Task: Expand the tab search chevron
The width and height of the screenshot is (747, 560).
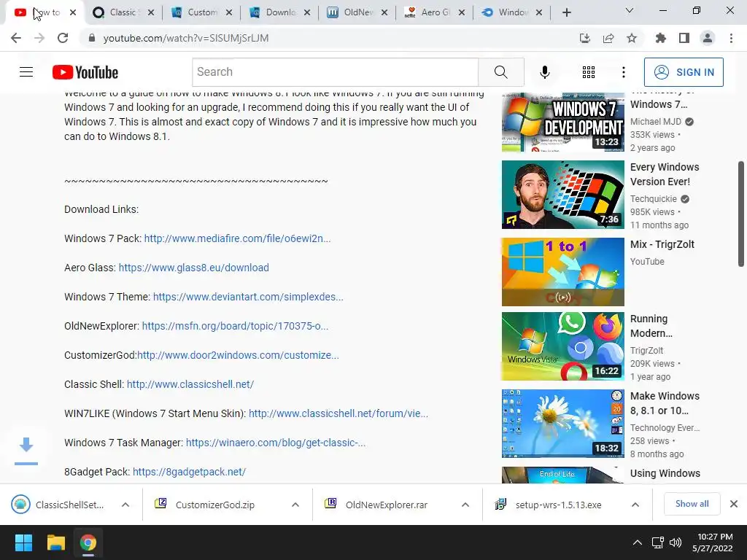Action: click(x=629, y=10)
